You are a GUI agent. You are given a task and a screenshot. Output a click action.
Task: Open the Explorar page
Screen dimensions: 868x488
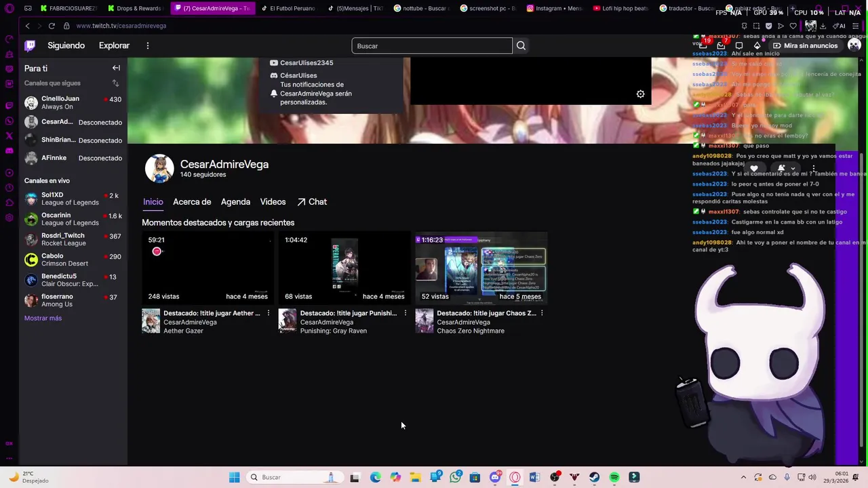[114, 45]
